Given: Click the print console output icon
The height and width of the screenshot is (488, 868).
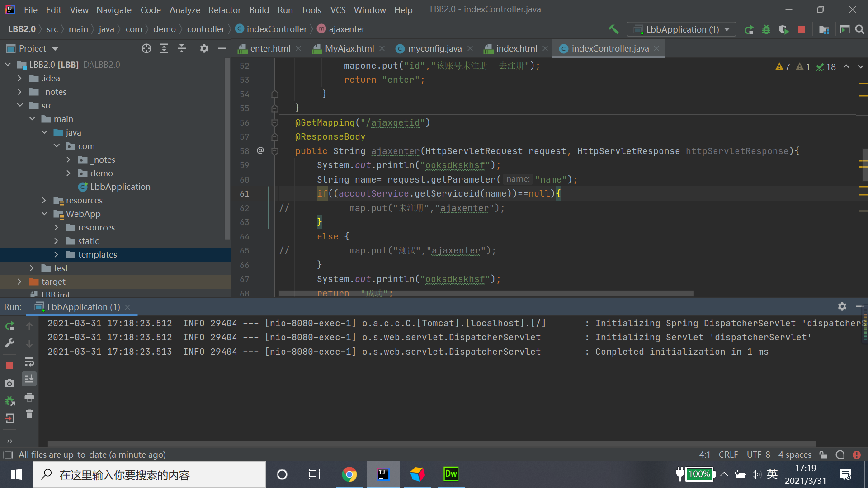Looking at the screenshot, I should (x=29, y=397).
